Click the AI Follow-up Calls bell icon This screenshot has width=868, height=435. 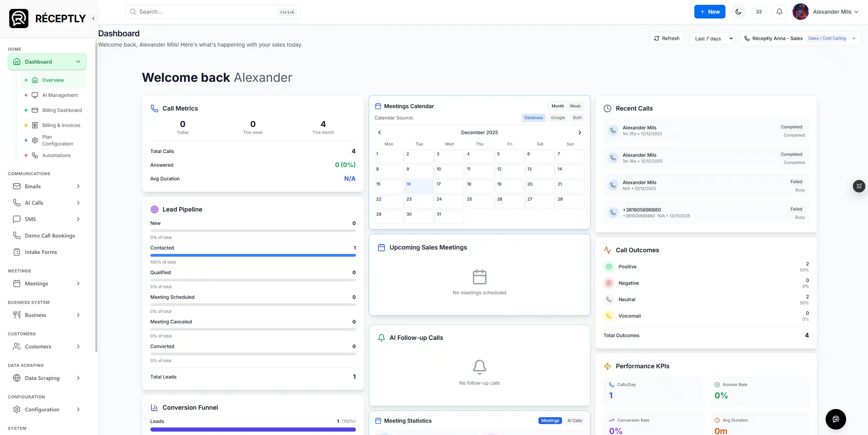point(382,338)
